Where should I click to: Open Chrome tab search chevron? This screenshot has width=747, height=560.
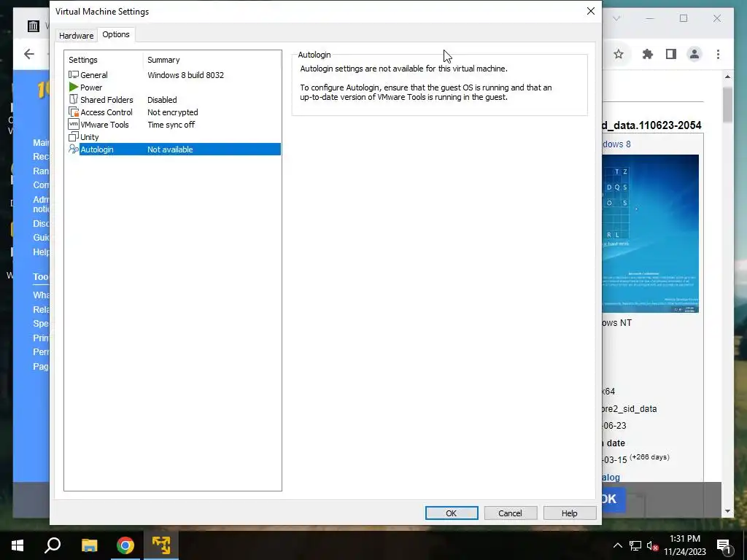[x=616, y=18]
